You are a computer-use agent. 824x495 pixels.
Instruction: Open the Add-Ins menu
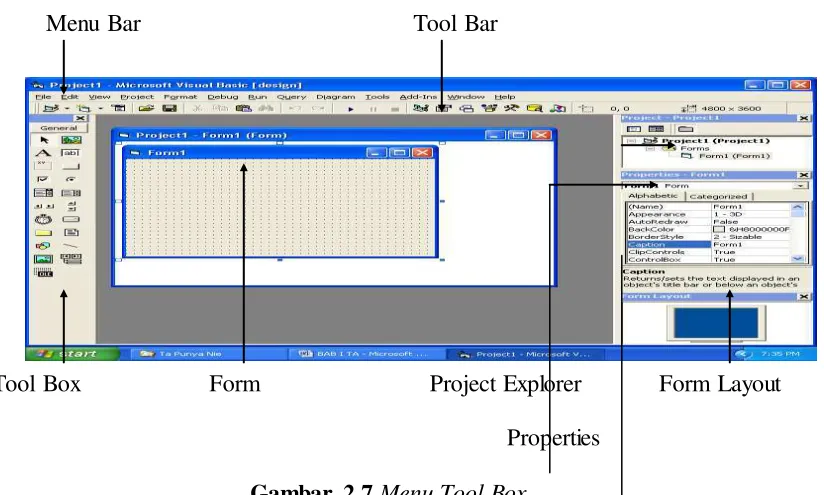coord(418,97)
